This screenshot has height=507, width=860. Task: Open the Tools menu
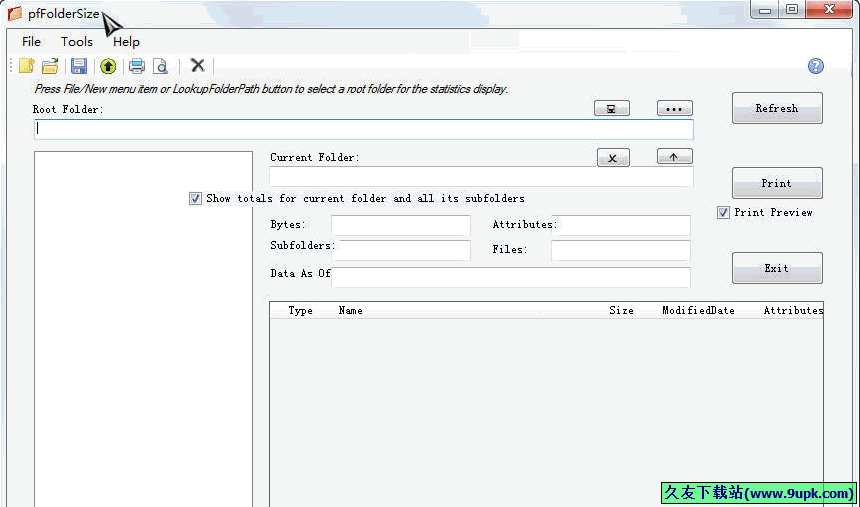point(77,42)
